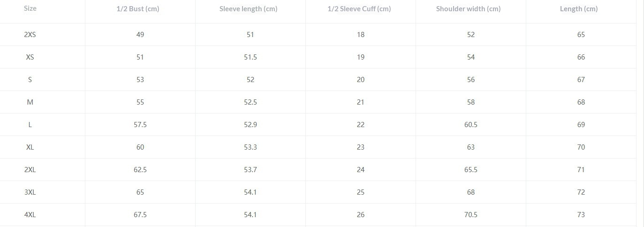Click the 3XL size row label
Screen dimensions: 644x227
pyautogui.click(x=30, y=192)
